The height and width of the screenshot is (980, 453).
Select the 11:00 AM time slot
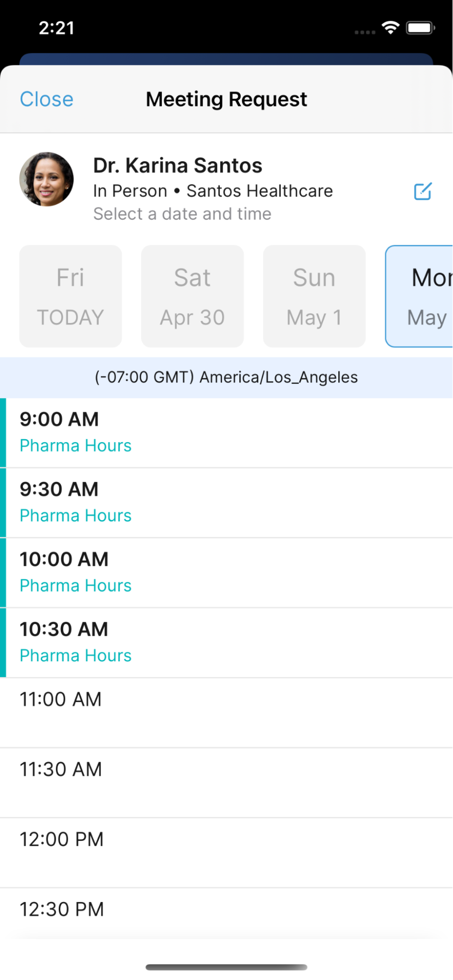point(226,712)
